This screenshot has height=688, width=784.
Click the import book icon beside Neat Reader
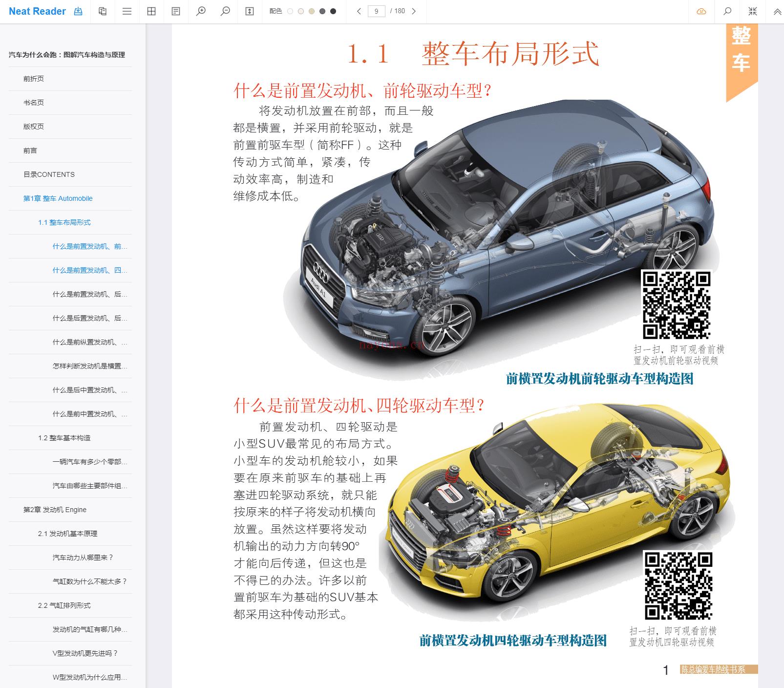[x=78, y=11]
